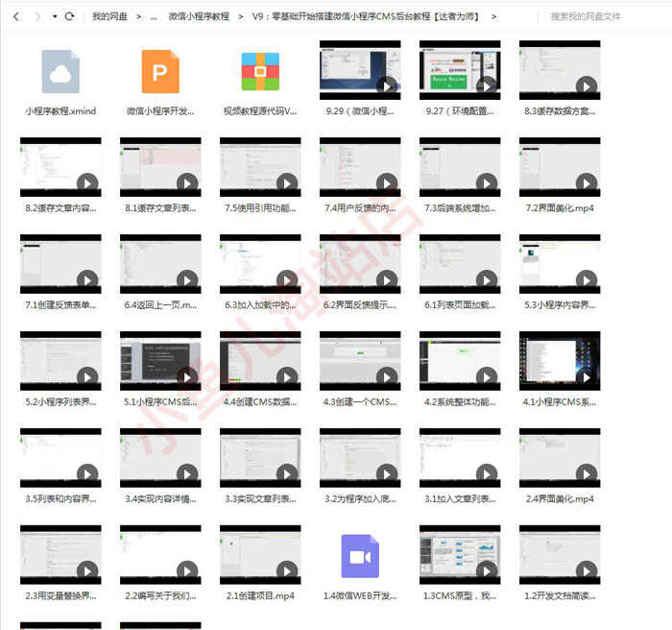Open the 3.5列表和内容界 video thumbnail

pyautogui.click(x=60, y=457)
